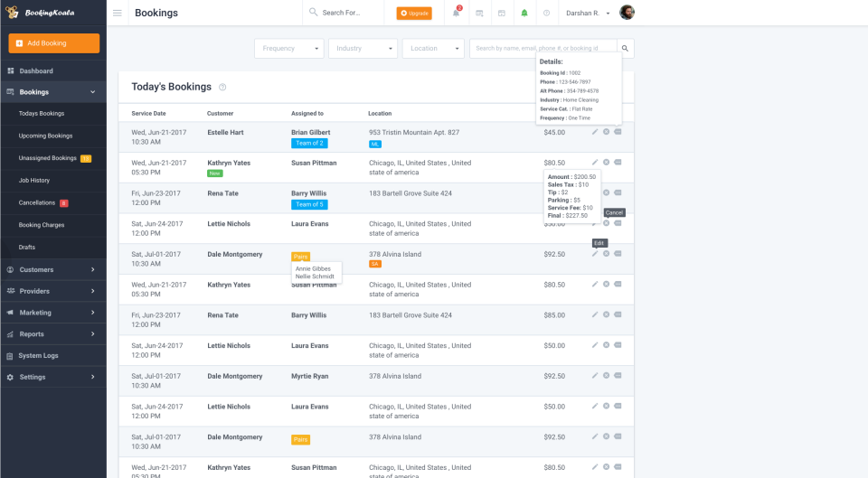Click the booking search input field
The height and width of the screenshot is (478, 868).
coord(542,48)
